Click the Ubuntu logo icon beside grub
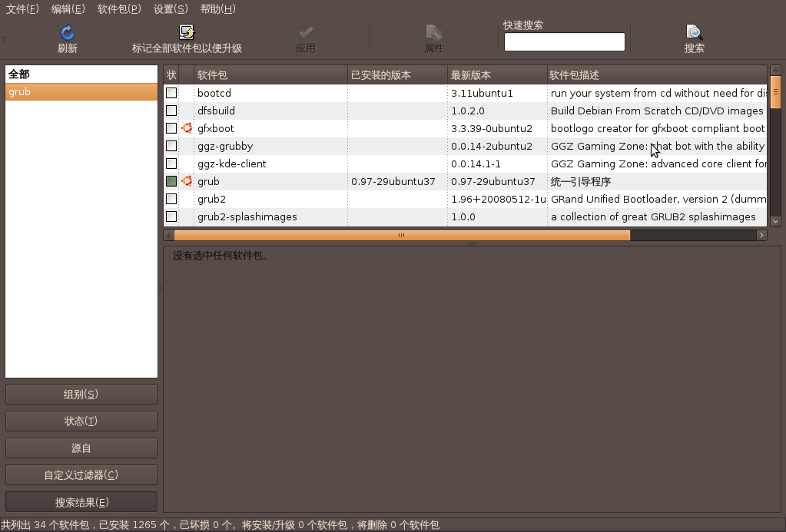786x532 pixels. (187, 181)
